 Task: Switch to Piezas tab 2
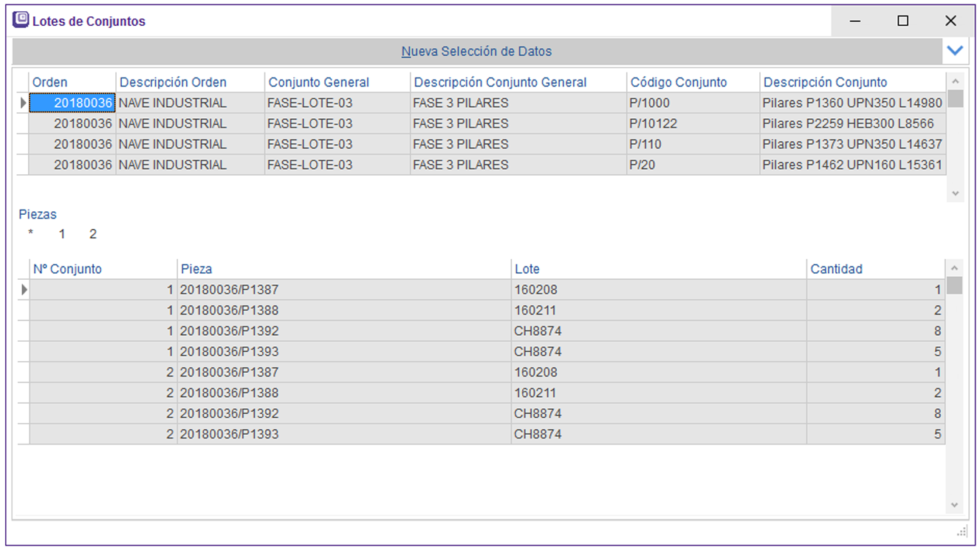(93, 234)
